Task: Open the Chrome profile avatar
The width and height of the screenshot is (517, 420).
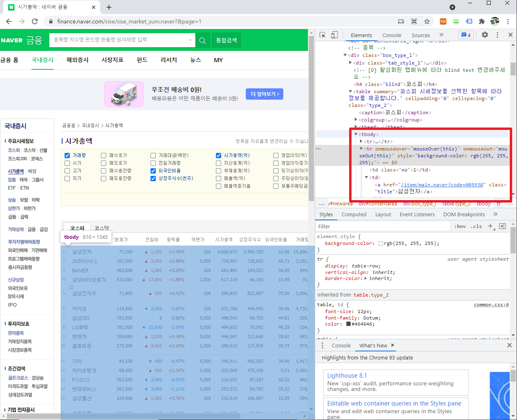Action: click(x=495, y=21)
